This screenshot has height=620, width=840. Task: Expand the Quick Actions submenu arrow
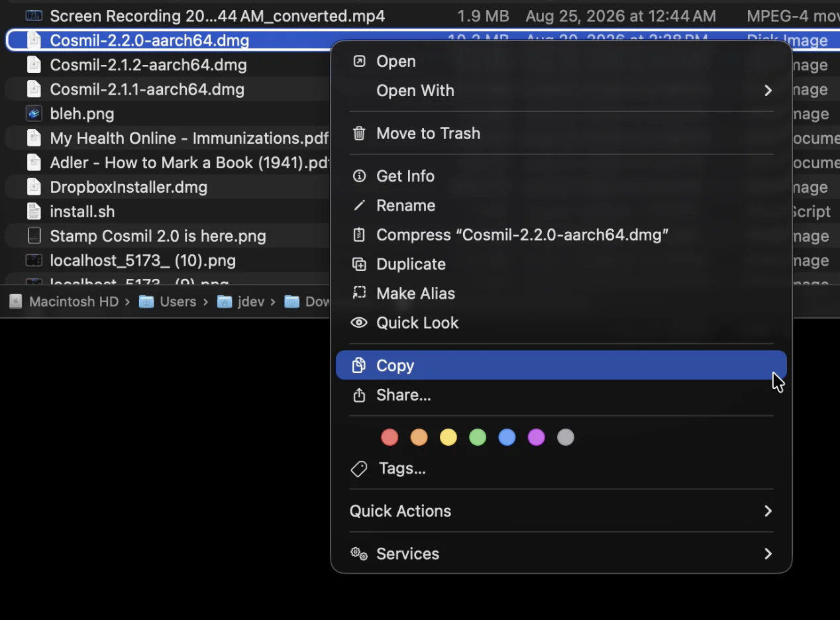(x=768, y=511)
